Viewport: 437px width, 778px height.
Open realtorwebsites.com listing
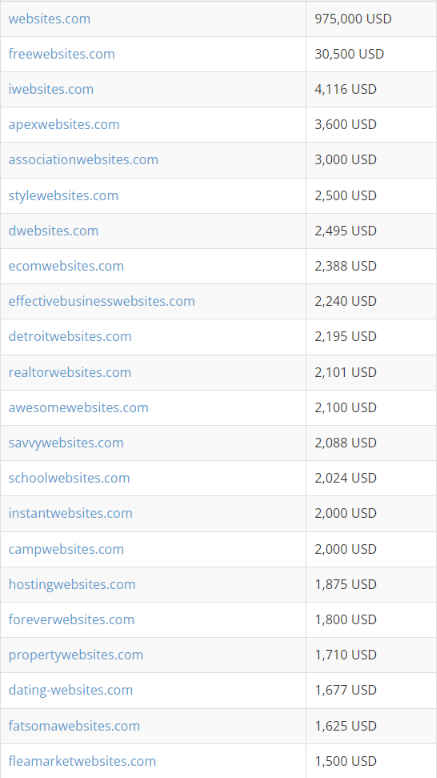click(x=70, y=372)
